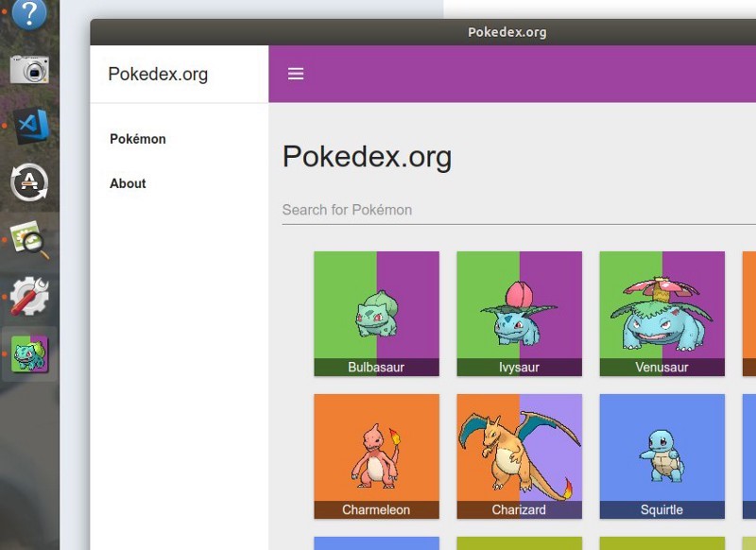Open the Ivysaur card

pyautogui.click(x=519, y=314)
